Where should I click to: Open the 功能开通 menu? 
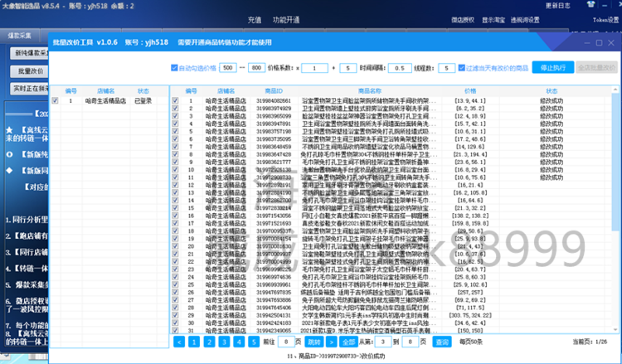286,19
